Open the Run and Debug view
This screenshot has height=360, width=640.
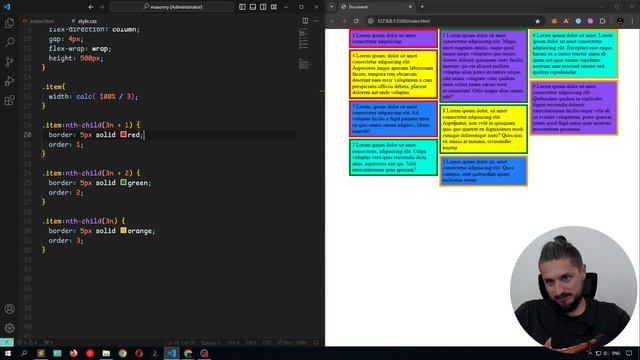coord(9,81)
